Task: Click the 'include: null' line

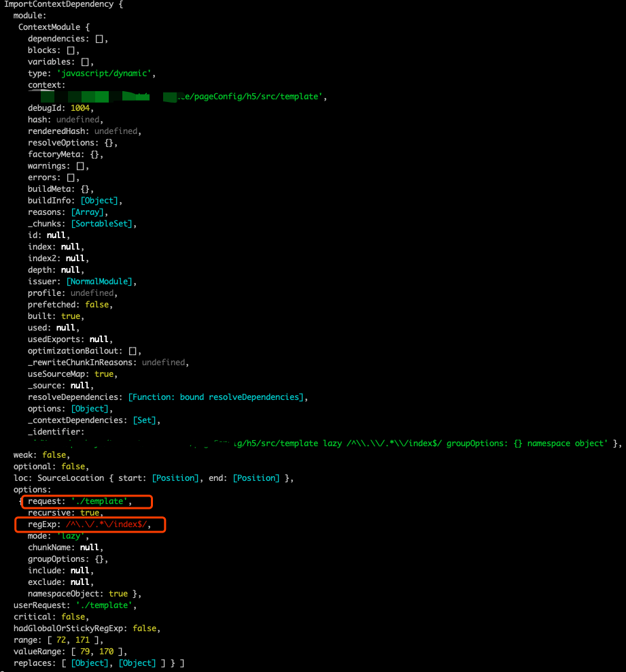Action: (60, 571)
